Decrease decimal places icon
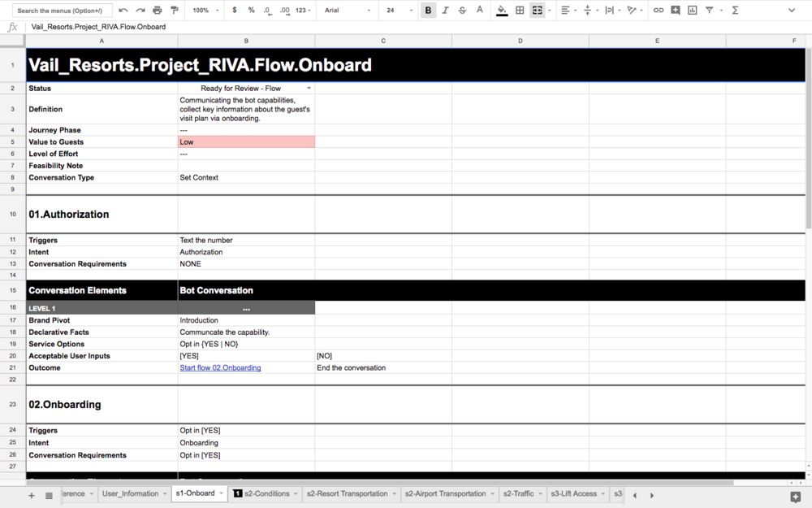 pos(267,11)
